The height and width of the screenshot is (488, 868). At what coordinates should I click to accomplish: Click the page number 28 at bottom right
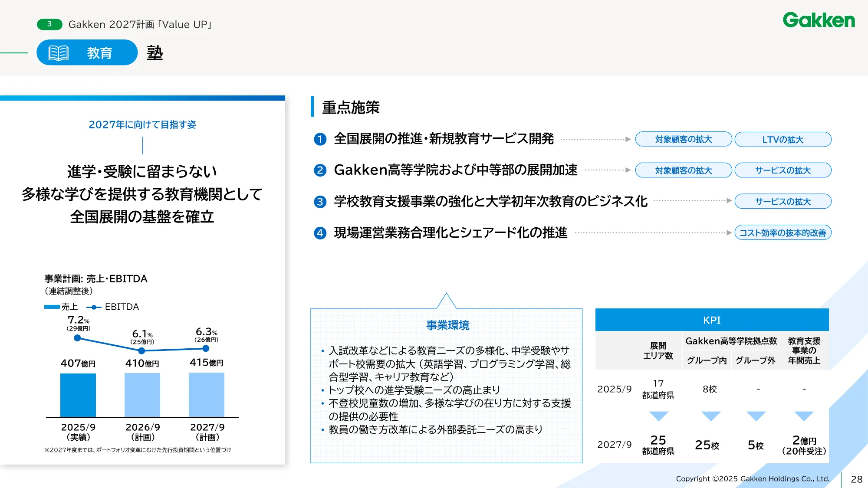pyautogui.click(x=856, y=478)
